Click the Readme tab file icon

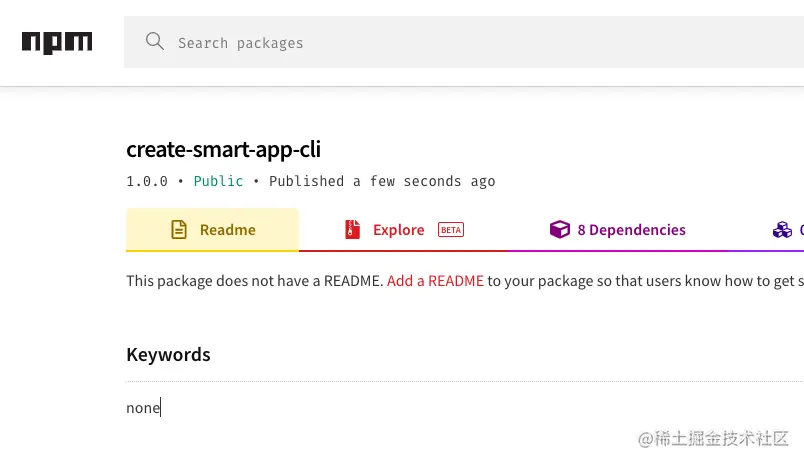coord(179,230)
